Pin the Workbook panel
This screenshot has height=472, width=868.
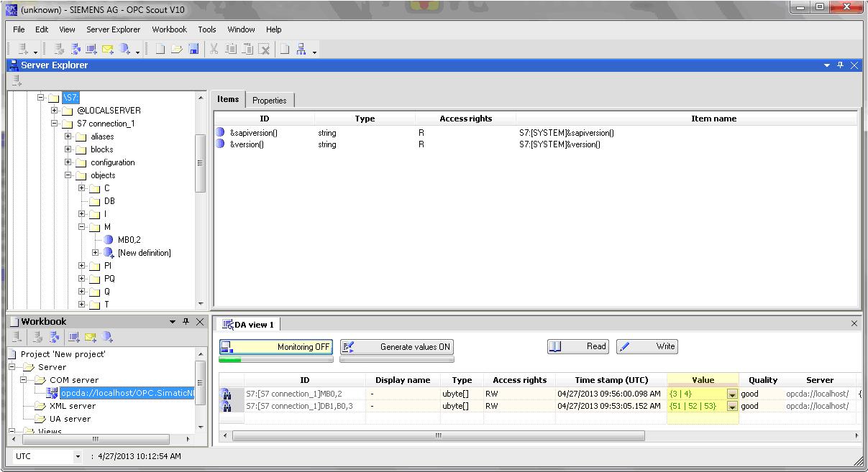pos(186,322)
